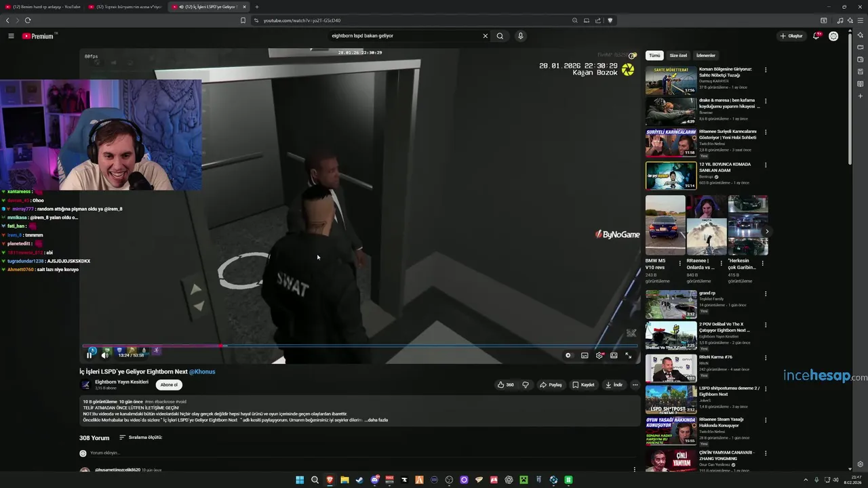Open options for grand rp video

click(766, 294)
